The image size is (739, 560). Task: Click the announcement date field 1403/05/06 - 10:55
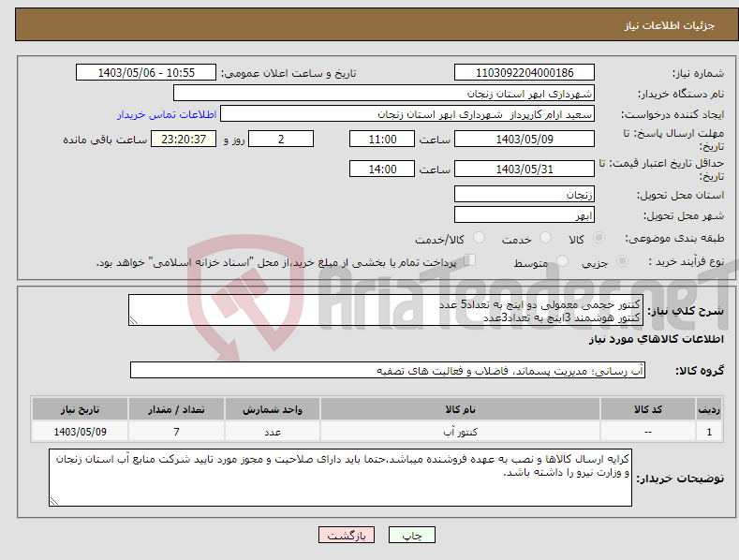[146, 73]
